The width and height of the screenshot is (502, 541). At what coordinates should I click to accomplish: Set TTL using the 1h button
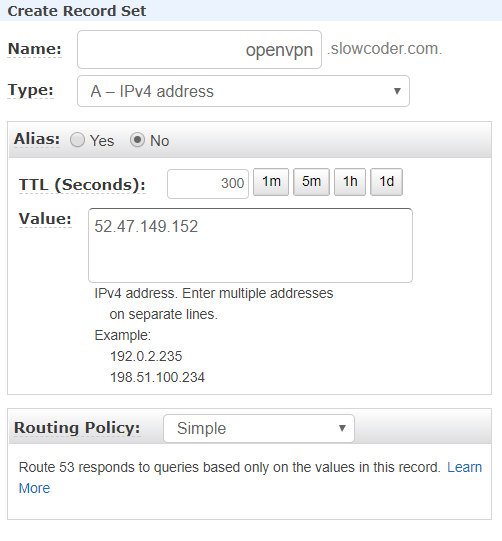click(350, 182)
